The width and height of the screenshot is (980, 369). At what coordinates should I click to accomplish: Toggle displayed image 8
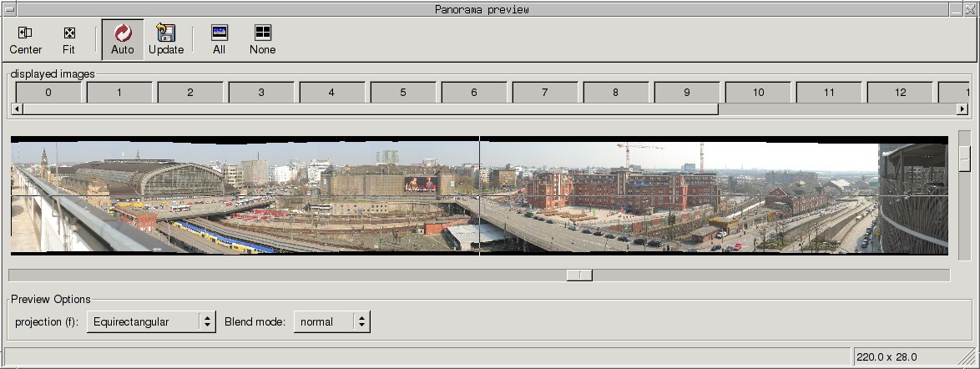pyautogui.click(x=615, y=92)
